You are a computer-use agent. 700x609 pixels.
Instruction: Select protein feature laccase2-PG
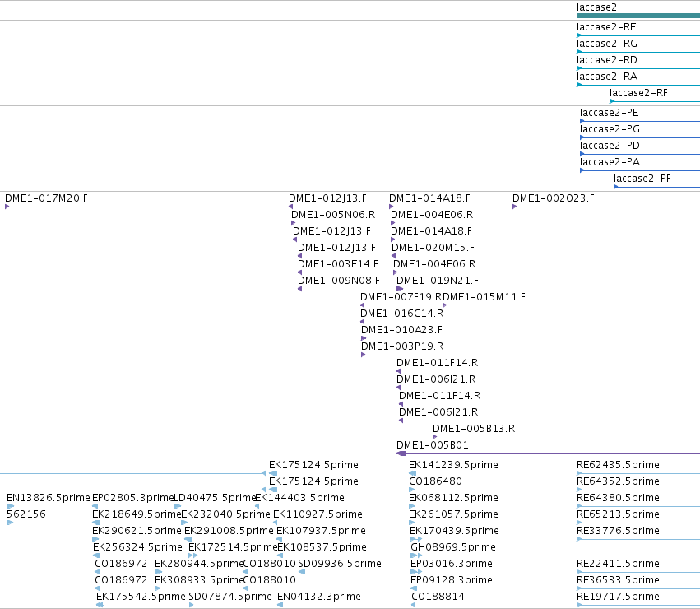(x=640, y=137)
